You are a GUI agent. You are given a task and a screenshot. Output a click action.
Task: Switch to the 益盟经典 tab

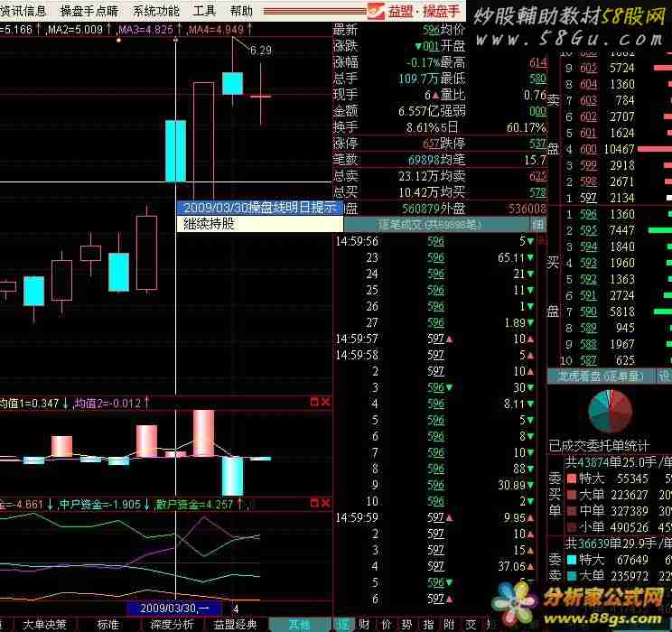click(x=235, y=624)
